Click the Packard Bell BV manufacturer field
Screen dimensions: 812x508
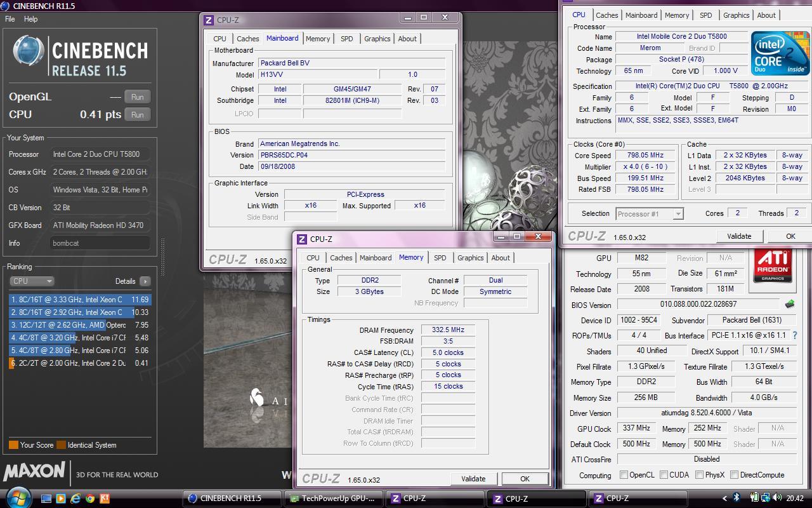pos(352,63)
